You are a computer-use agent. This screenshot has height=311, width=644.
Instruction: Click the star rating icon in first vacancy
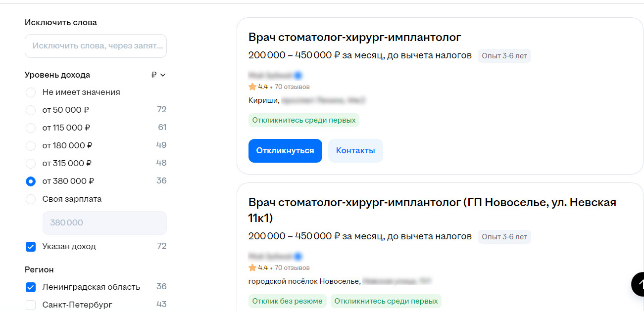pos(252,87)
